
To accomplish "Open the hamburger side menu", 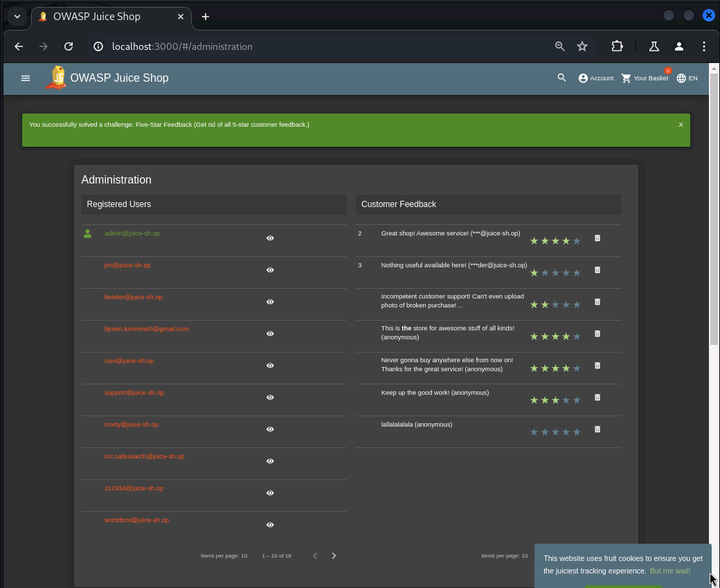I will (26, 78).
